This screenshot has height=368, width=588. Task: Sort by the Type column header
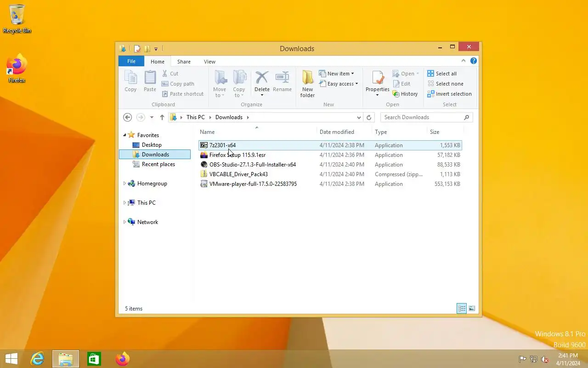coord(399,132)
